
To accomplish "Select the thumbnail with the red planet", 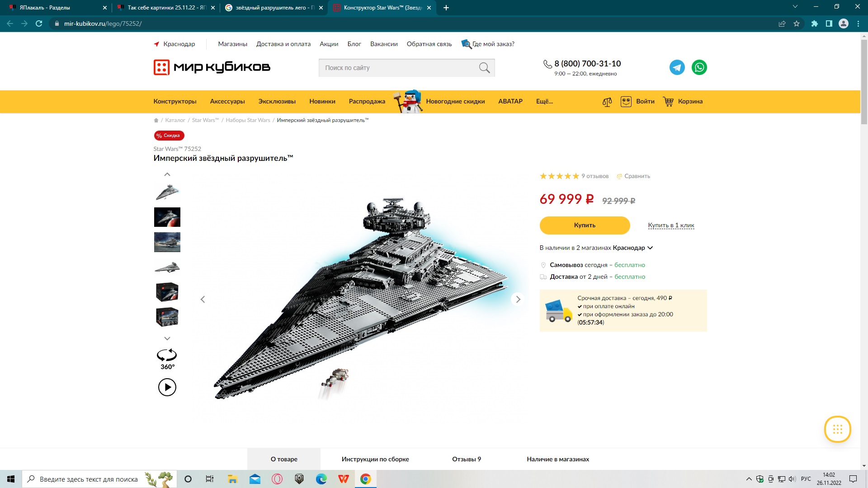I will pyautogui.click(x=167, y=217).
